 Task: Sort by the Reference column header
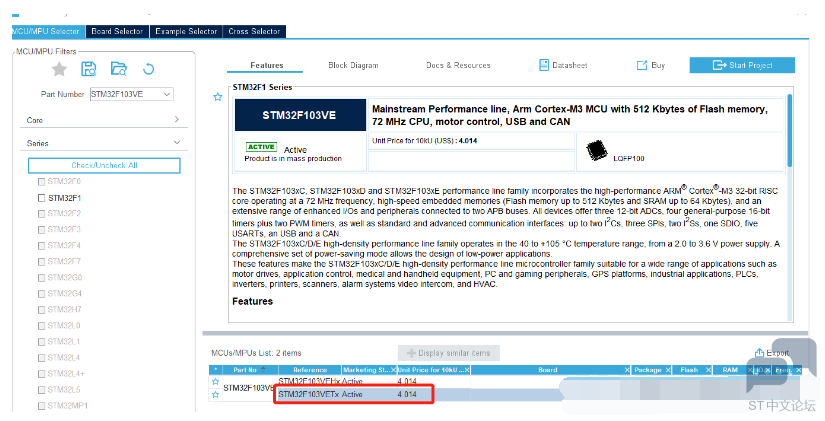[310, 370]
